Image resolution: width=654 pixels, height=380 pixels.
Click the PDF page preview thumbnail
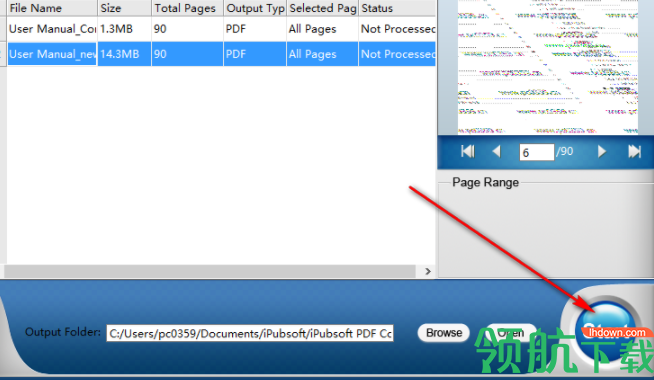[548, 67]
